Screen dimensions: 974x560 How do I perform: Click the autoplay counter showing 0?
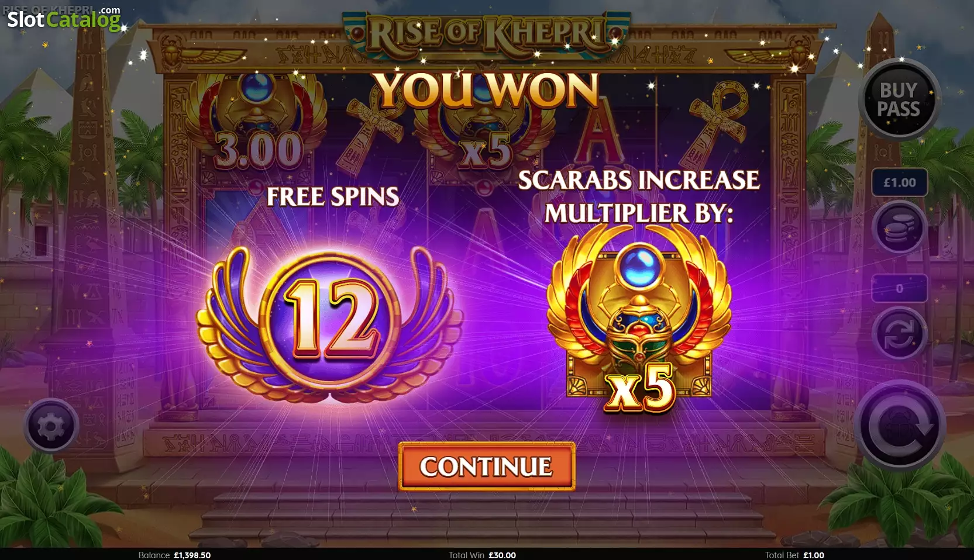click(900, 288)
